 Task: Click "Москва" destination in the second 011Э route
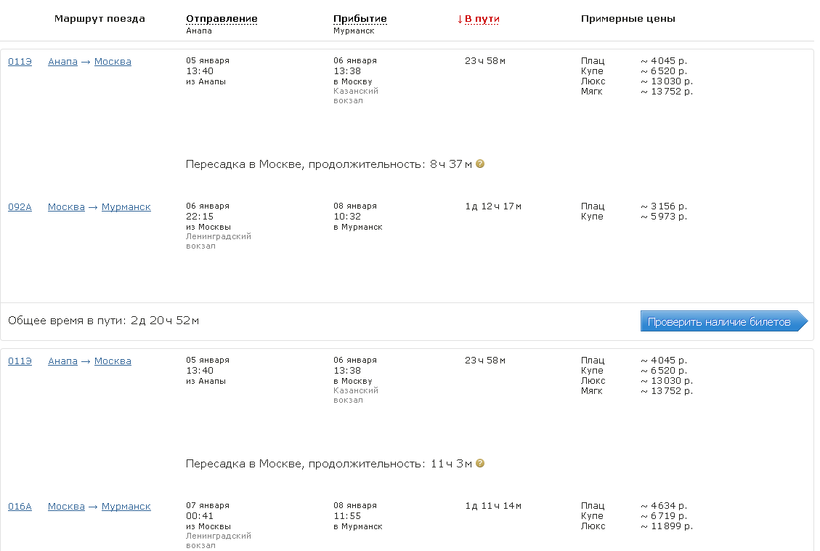click(112, 361)
